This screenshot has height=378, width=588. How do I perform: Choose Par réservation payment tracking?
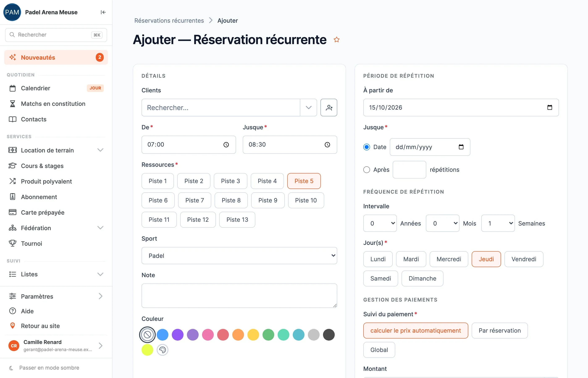coord(499,330)
